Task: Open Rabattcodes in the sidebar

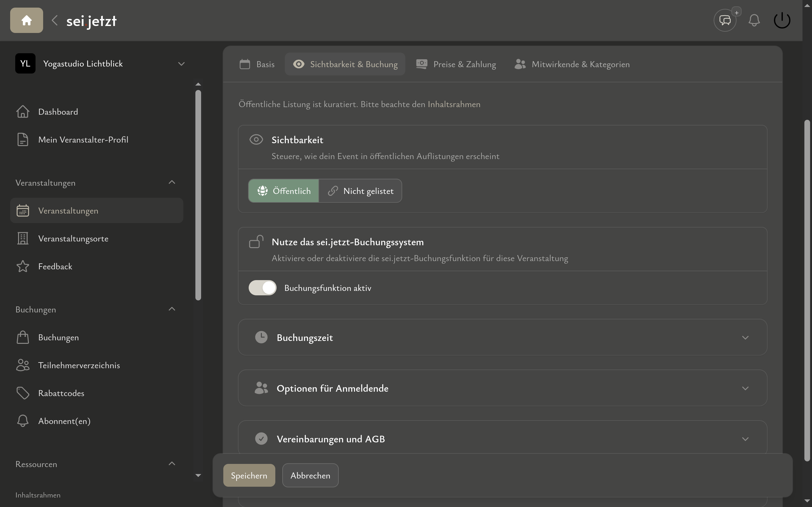Action: [61, 393]
